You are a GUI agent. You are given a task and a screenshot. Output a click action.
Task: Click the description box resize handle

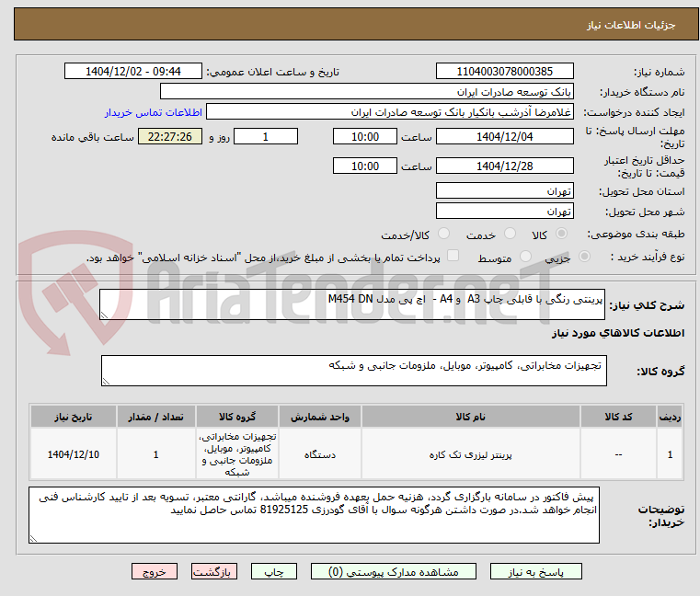104,315
